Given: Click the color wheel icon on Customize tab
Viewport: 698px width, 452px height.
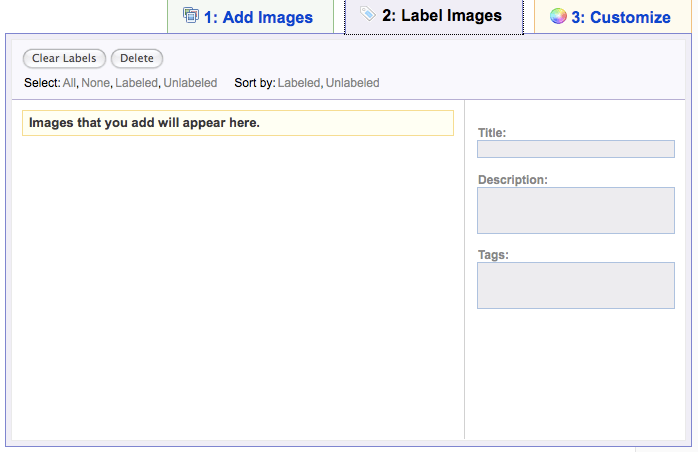Looking at the screenshot, I should click(x=558, y=16).
